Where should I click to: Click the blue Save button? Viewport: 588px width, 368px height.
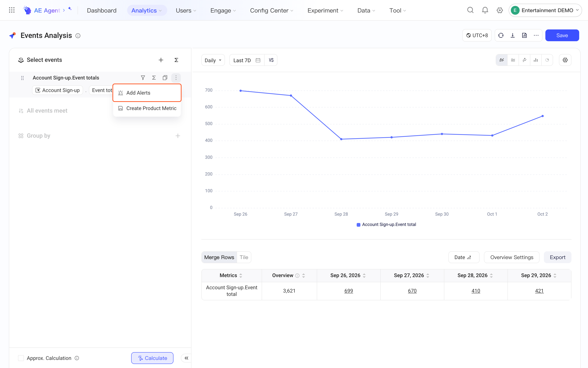(562, 36)
